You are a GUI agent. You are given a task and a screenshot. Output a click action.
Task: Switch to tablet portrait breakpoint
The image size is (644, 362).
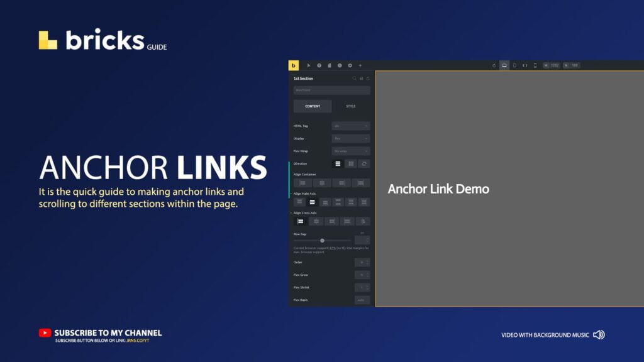coord(514,65)
